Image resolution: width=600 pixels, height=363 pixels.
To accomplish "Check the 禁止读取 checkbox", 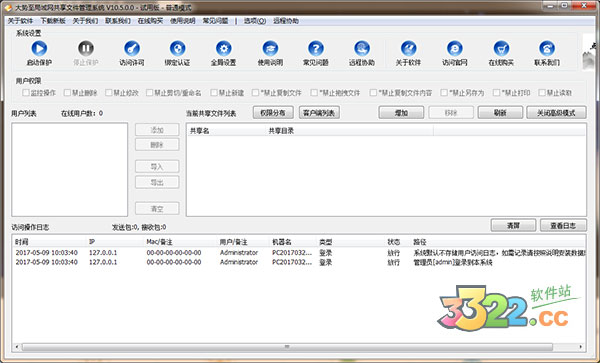I will 542,93.
